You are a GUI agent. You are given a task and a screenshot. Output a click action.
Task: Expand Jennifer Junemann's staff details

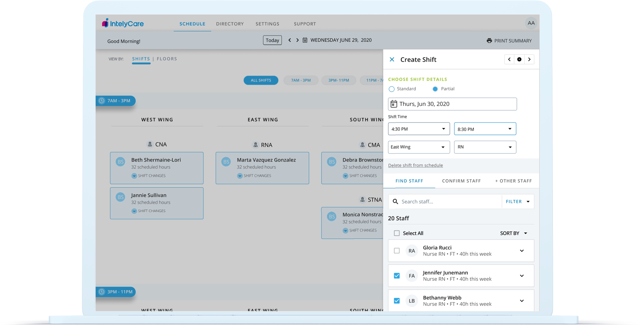pyautogui.click(x=522, y=276)
